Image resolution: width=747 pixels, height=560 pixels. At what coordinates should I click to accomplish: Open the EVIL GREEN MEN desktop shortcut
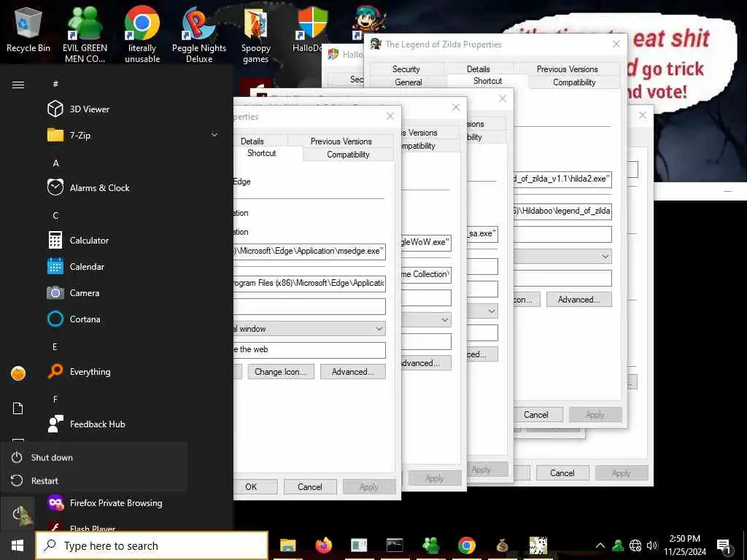pyautogui.click(x=85, y=34)
